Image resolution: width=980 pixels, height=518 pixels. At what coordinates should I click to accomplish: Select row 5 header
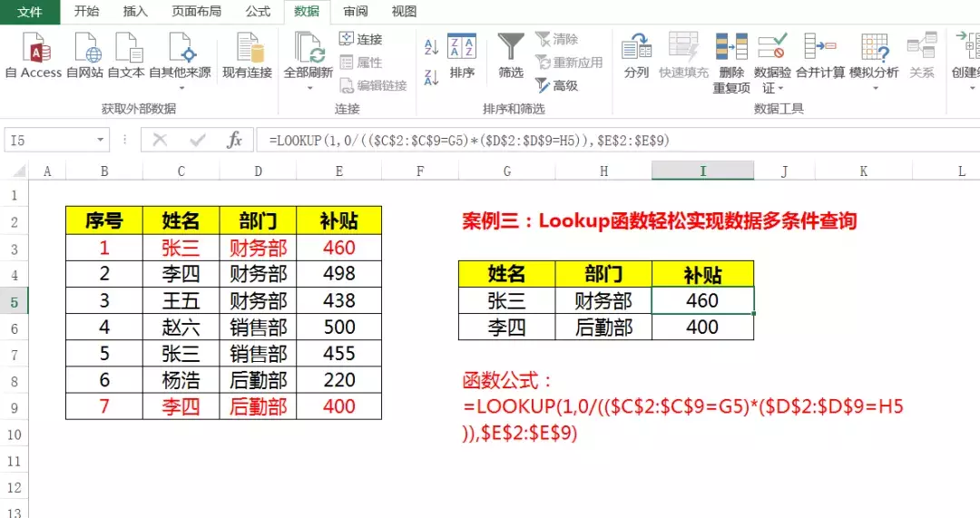pos(14,302)
